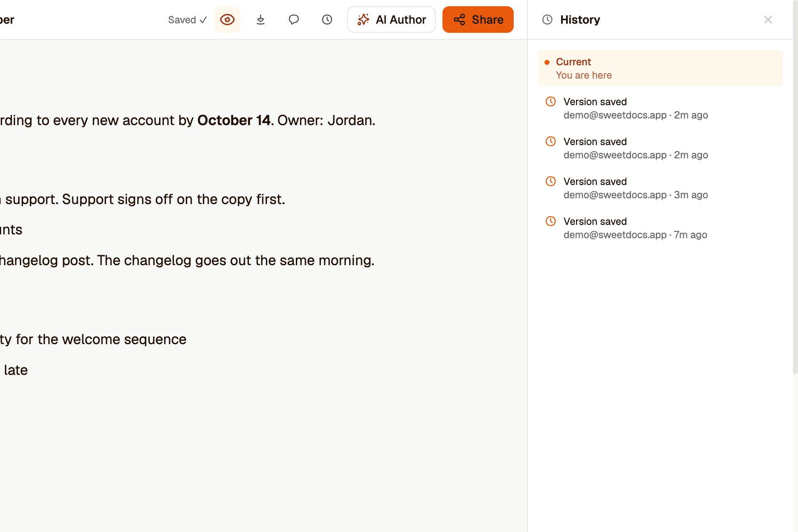Click the clock icon beside 3m ago version

click(x=551, y=181)
